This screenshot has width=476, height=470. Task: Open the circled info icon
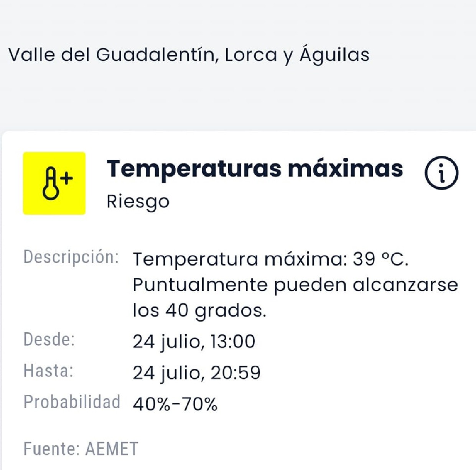coord(441,173)
